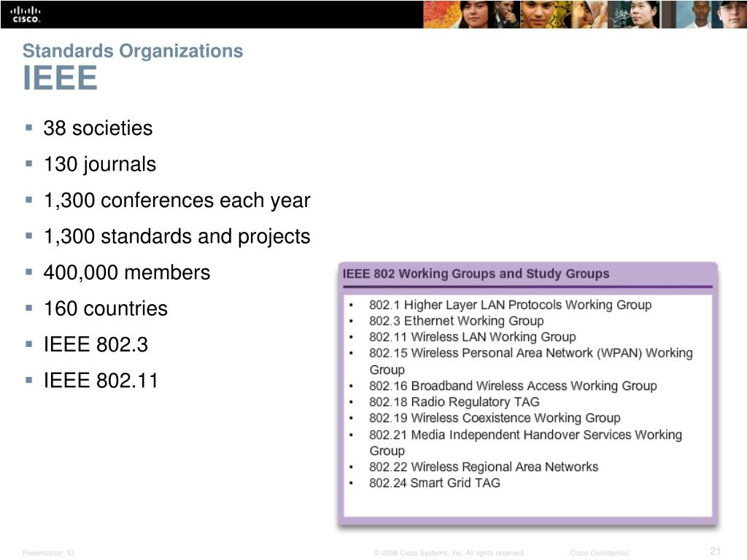Select the '130 journals' bullet
The height and width of the screenshot is (560, 747).
tap(99, 164)
